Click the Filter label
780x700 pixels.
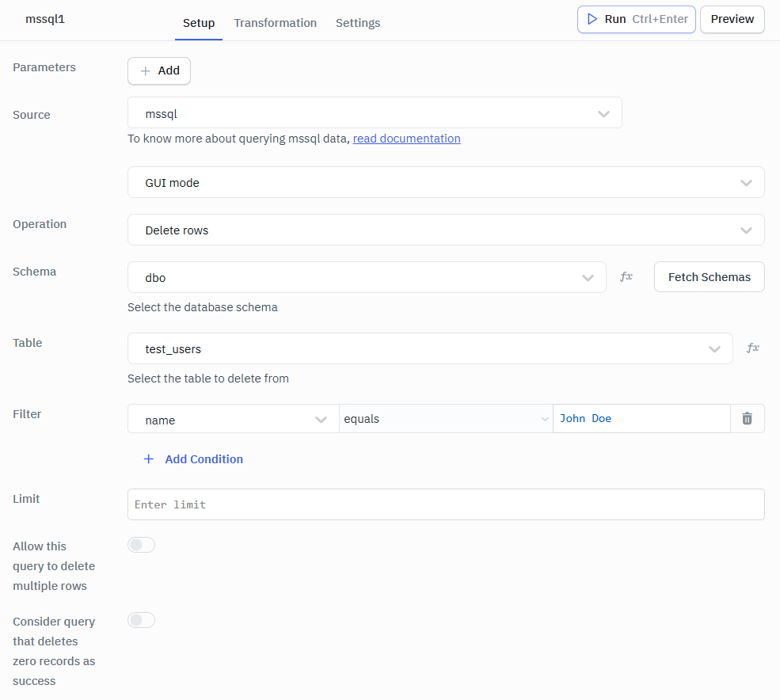27,414
